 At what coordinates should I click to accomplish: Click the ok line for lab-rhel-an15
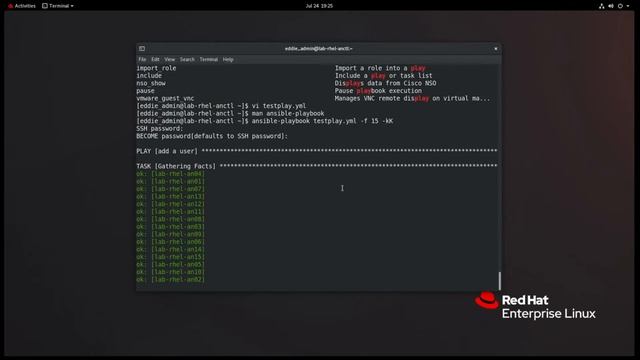coord(171,257)
